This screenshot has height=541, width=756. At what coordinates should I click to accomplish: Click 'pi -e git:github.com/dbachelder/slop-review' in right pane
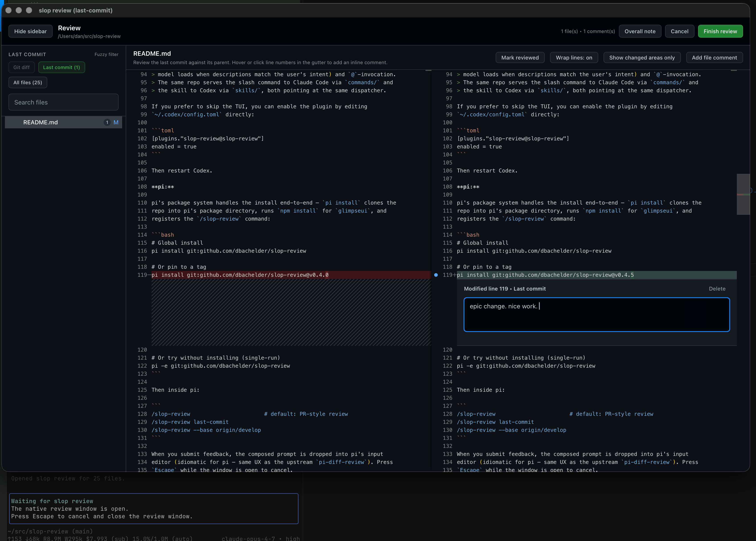pyautogui.click(x=526, y=366)
